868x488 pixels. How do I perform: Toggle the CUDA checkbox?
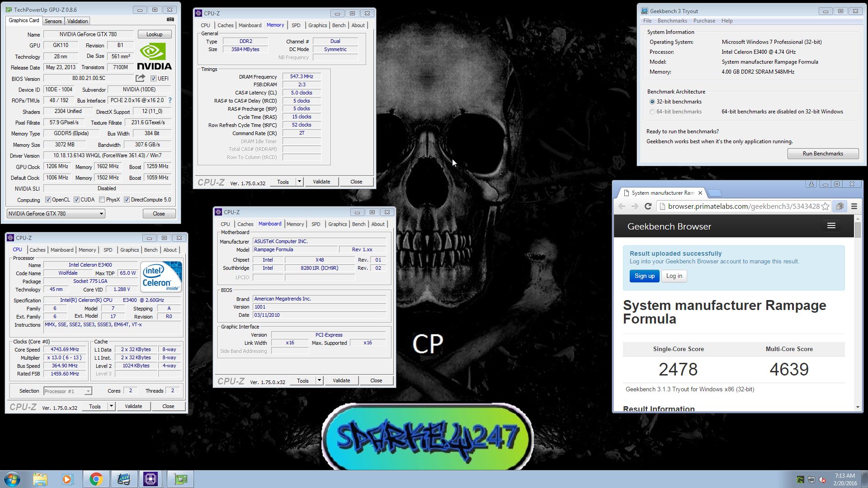76,199
